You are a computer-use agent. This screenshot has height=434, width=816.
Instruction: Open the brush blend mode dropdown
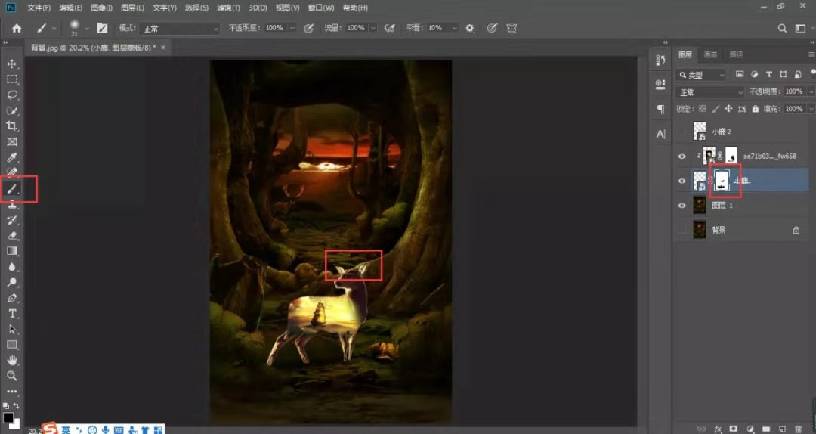tap(180, 29)
